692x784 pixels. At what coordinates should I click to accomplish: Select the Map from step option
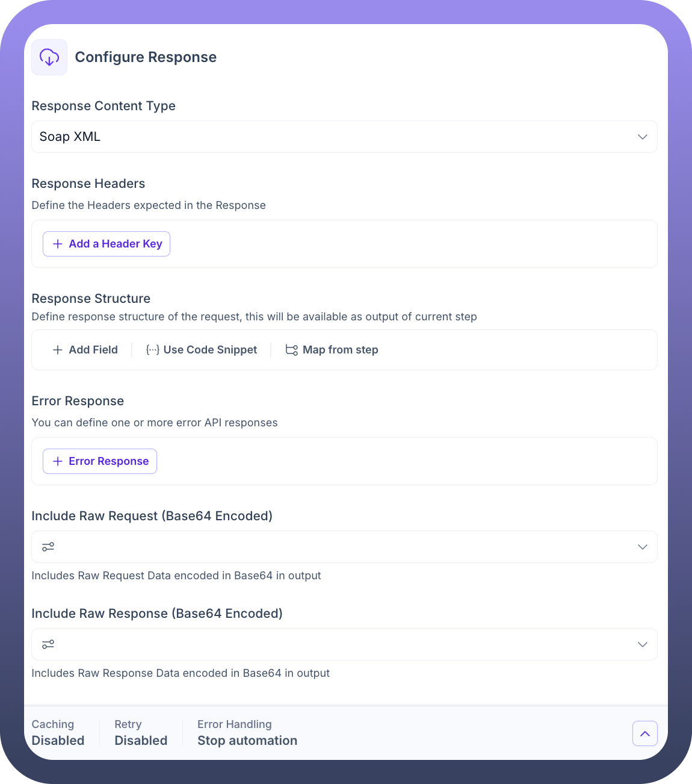pos(340,350)
